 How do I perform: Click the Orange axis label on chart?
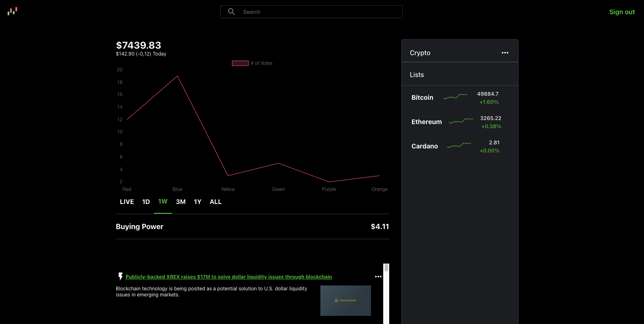pos(380,189)
